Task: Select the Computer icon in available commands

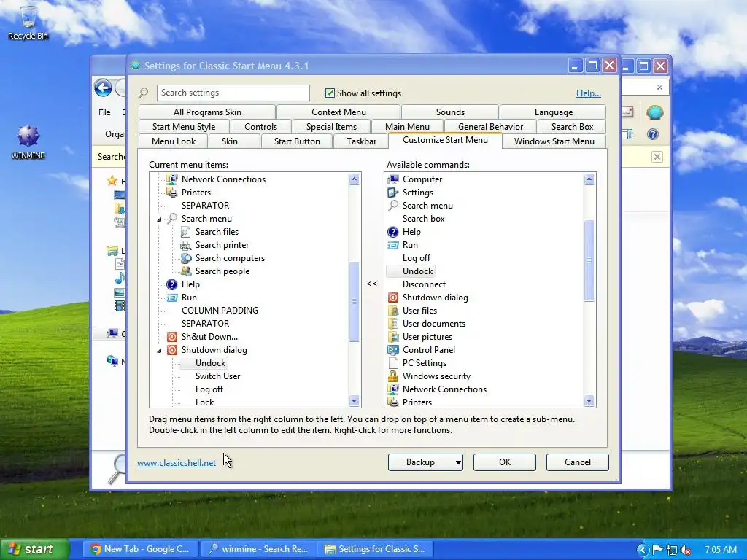Action: 393,179
